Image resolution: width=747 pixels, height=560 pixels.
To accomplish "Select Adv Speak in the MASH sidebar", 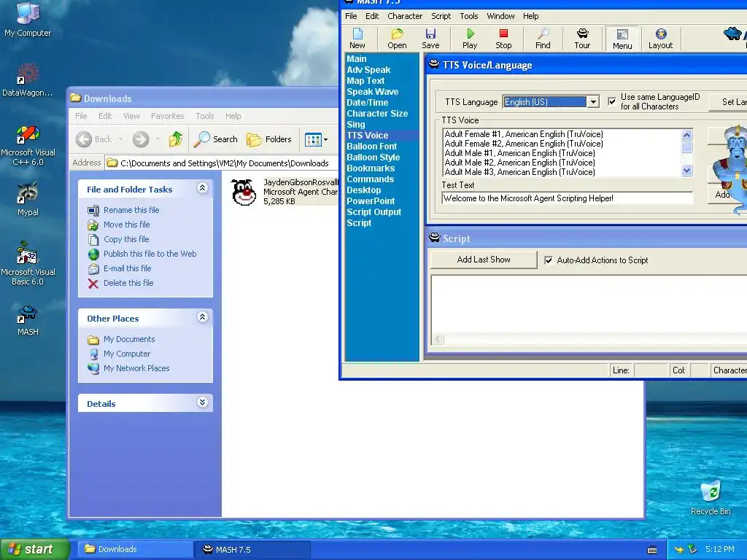I will [368, 70].
